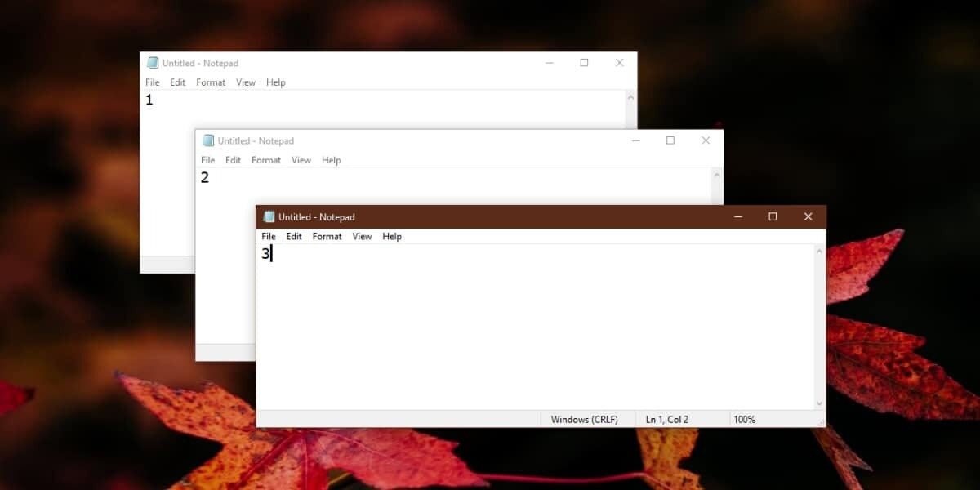Viewport: 980px width, 490px height.
Task: Open File menu in the front Notepad window
Action: tap(269, 237)
